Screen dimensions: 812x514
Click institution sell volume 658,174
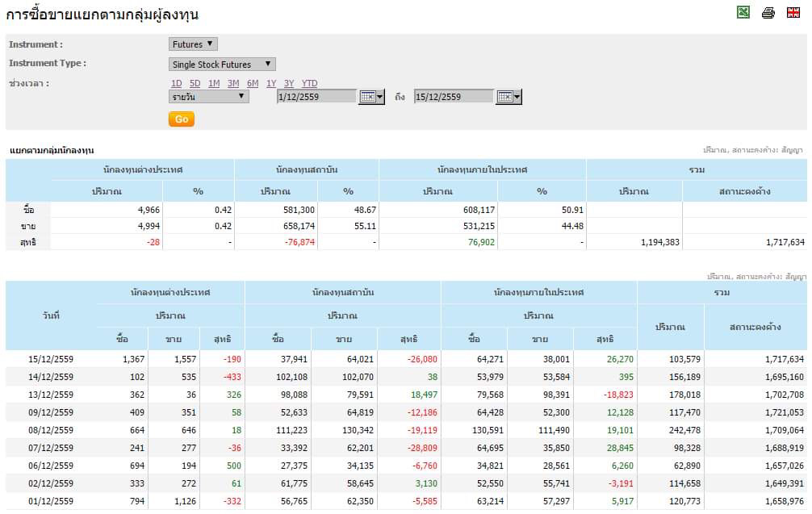coord(299,226)
